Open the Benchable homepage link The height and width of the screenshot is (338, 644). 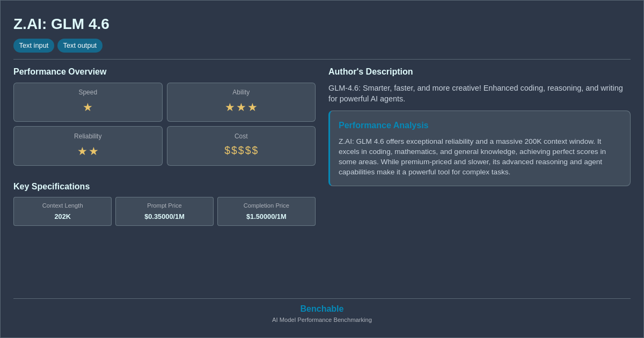coord(321,308)
